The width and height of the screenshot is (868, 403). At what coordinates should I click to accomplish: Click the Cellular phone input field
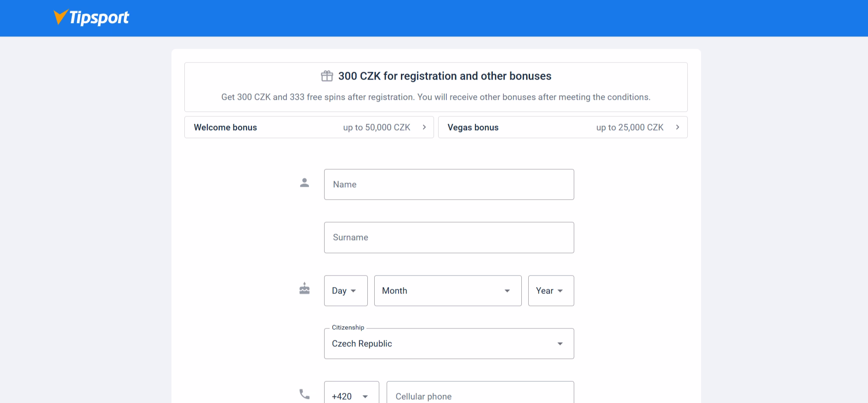point(480,396)
